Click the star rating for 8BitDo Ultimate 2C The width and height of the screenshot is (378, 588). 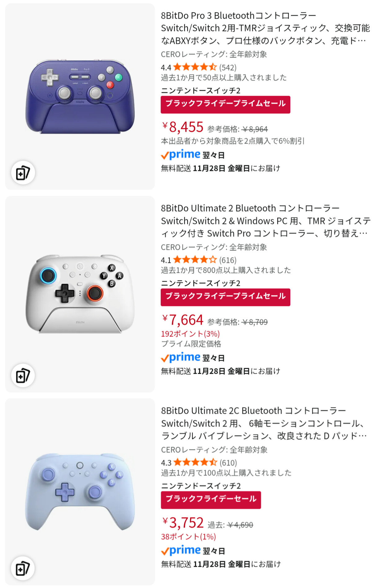tap(195, 463)
